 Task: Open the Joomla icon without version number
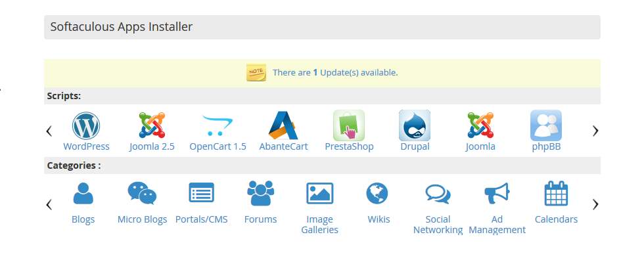480,125
